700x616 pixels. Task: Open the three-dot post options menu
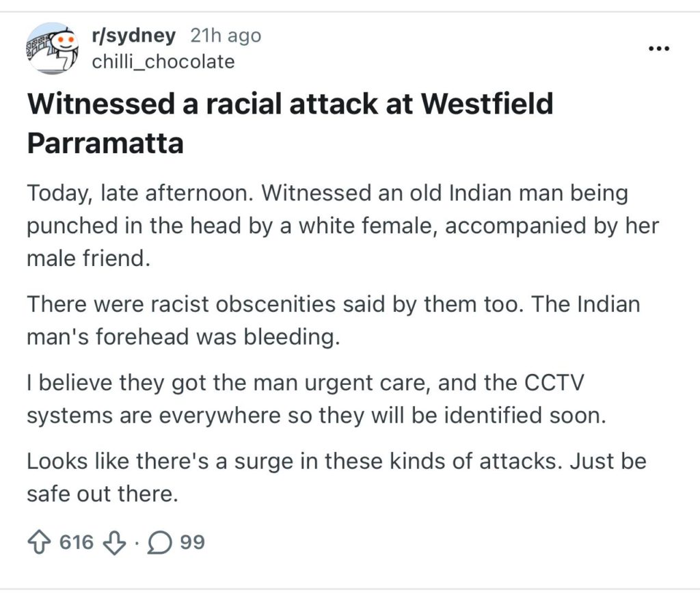click(x=659, y=49)
